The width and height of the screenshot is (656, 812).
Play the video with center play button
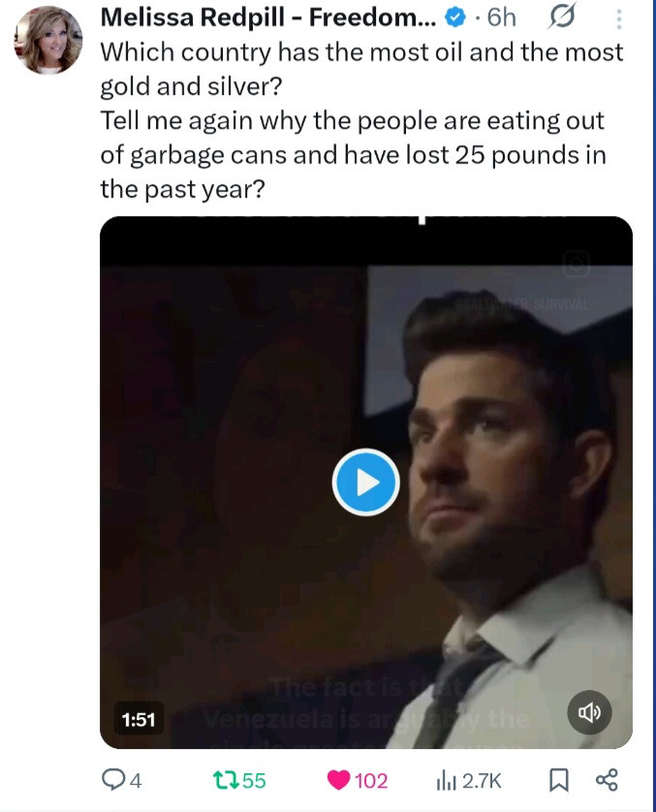[x=365, y=482]
